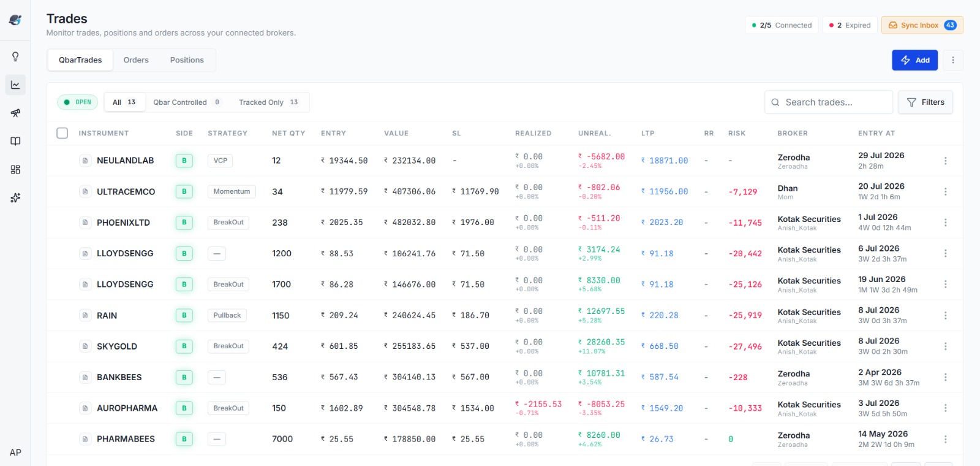Switch to the Orders tab
This screenshot has width=980, height=466.
click(136, 60)
